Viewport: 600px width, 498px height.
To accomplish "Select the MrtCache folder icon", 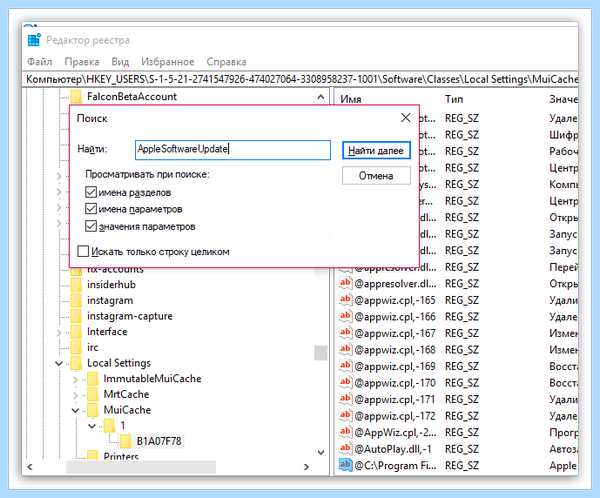I will (93, 395).
